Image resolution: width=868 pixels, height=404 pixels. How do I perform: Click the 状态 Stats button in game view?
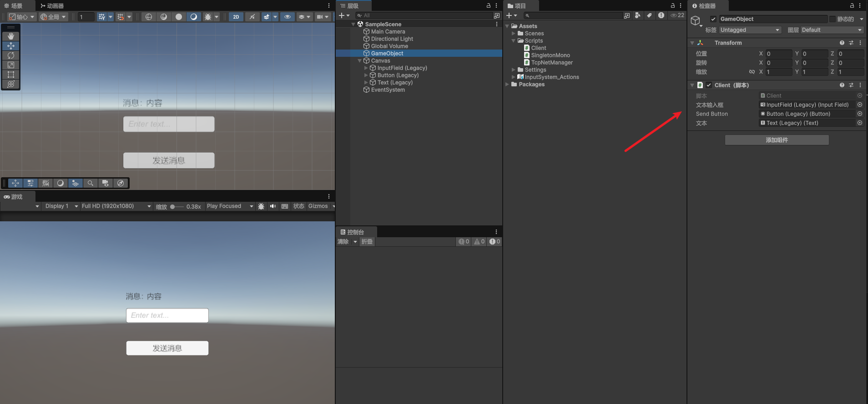click(299, 206)
